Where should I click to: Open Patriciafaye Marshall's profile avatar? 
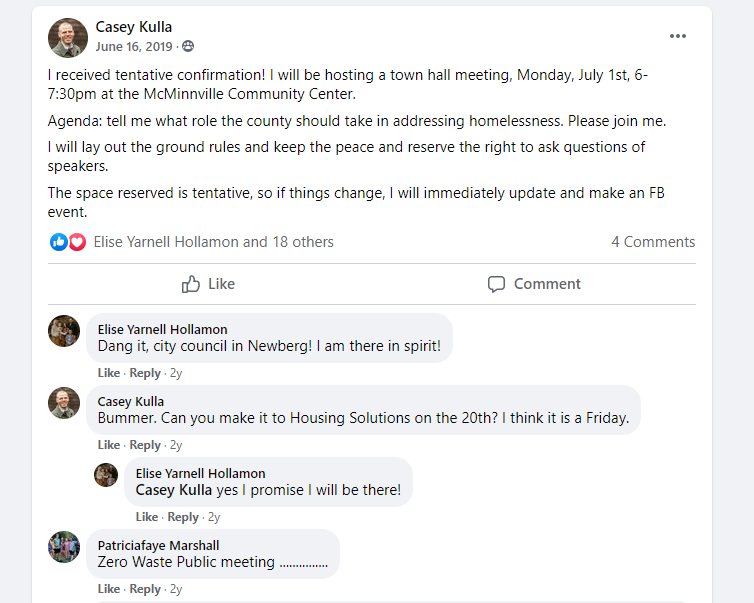point(64,547)
